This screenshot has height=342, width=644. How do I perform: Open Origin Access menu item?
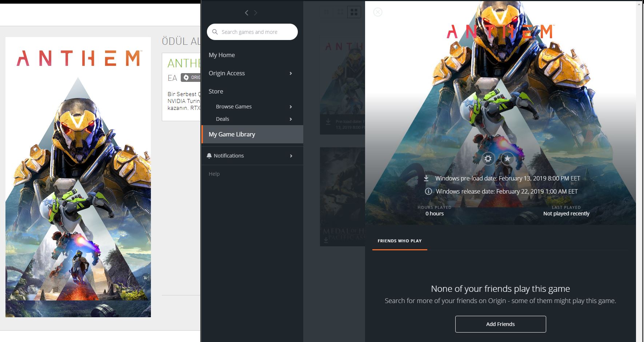click(227, 73)
